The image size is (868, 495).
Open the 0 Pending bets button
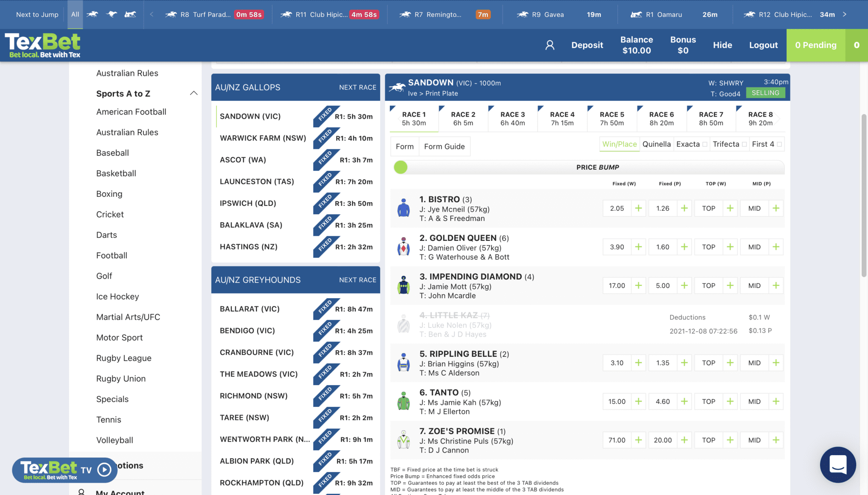[x=816, y=45]
